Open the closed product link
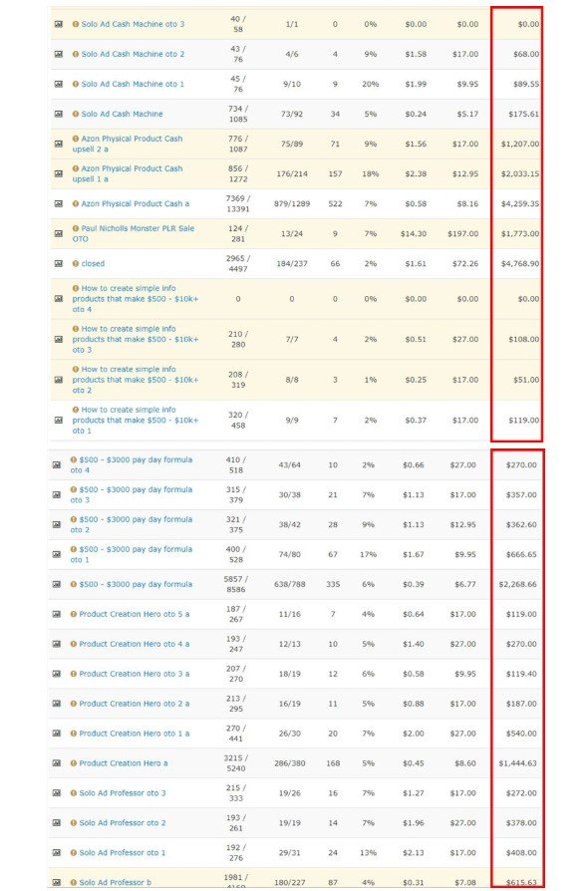The width and height of the screenshot is (588, 891). pyautogui.click(x=93, y=264)
